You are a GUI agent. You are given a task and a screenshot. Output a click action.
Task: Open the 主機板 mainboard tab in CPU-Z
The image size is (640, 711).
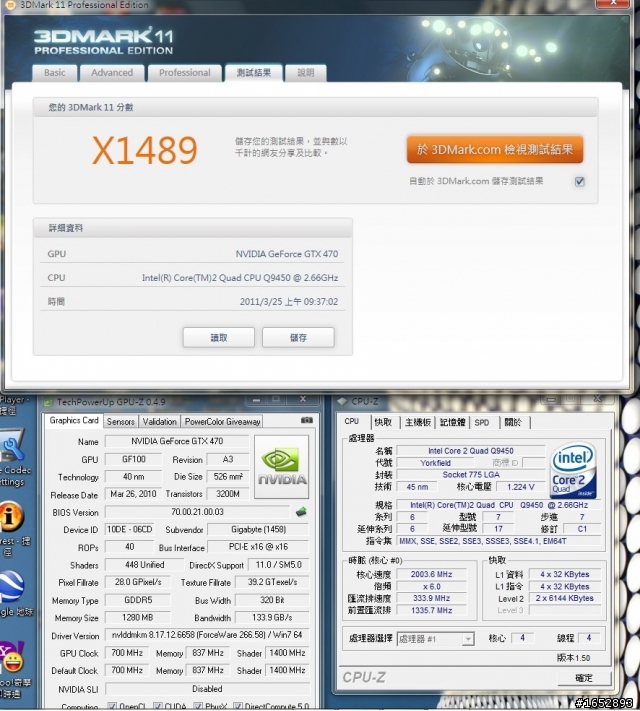click(418, 422)
